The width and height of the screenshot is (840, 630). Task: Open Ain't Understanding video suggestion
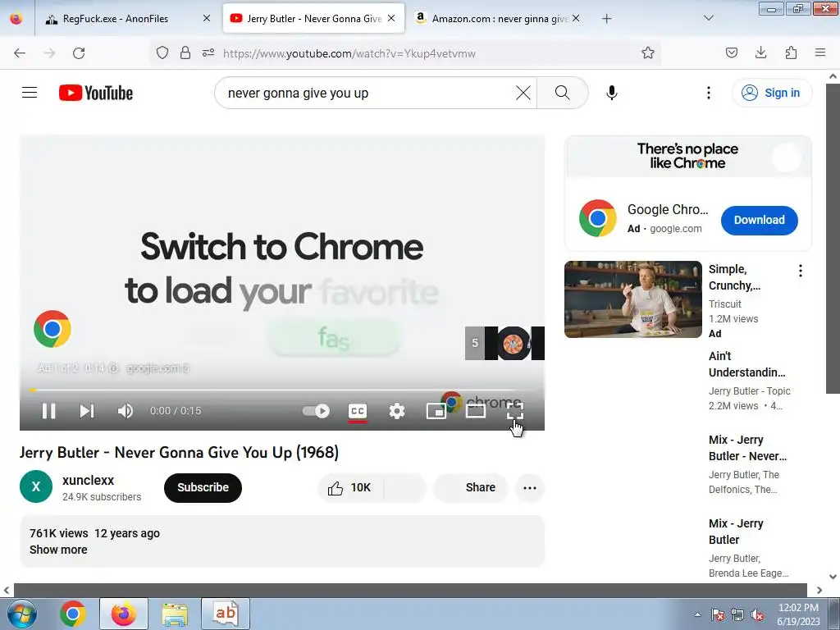click(x=746, y=364)
